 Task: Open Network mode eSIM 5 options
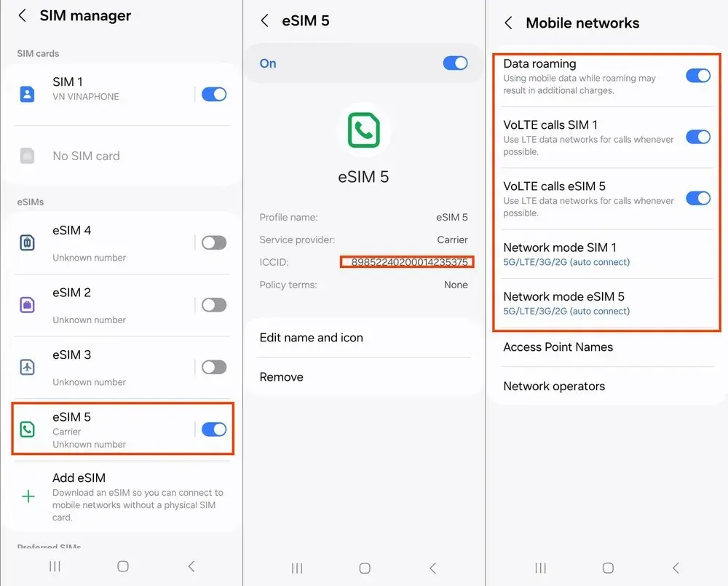(x=607, y=304)
